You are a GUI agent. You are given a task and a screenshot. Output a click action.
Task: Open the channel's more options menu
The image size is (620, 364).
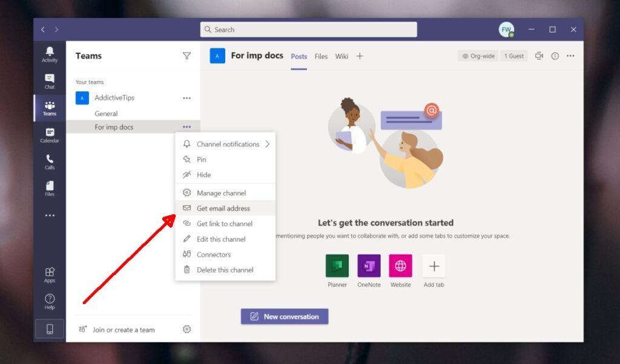point(186,127)
